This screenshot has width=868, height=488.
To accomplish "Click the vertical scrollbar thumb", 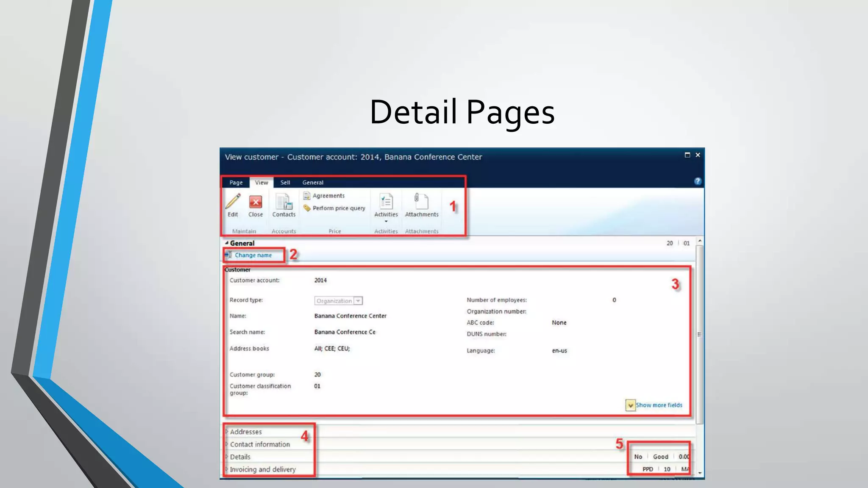I will 700,334.
